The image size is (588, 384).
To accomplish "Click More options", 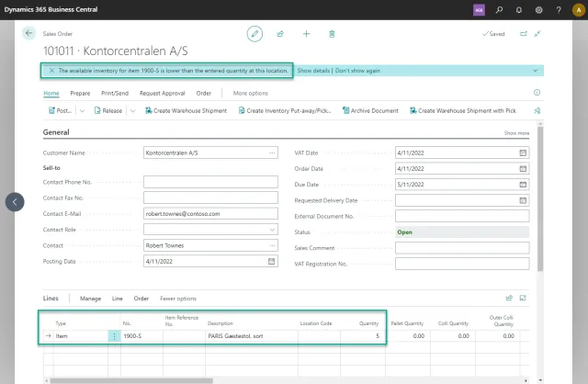I will (251, 93).
